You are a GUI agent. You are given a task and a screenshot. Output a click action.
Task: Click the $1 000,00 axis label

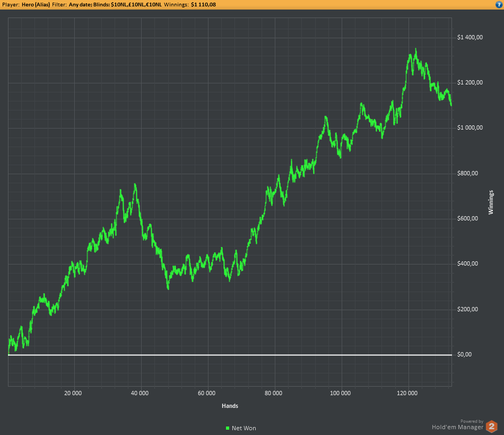pyautogui.click(x=470, y=127)
